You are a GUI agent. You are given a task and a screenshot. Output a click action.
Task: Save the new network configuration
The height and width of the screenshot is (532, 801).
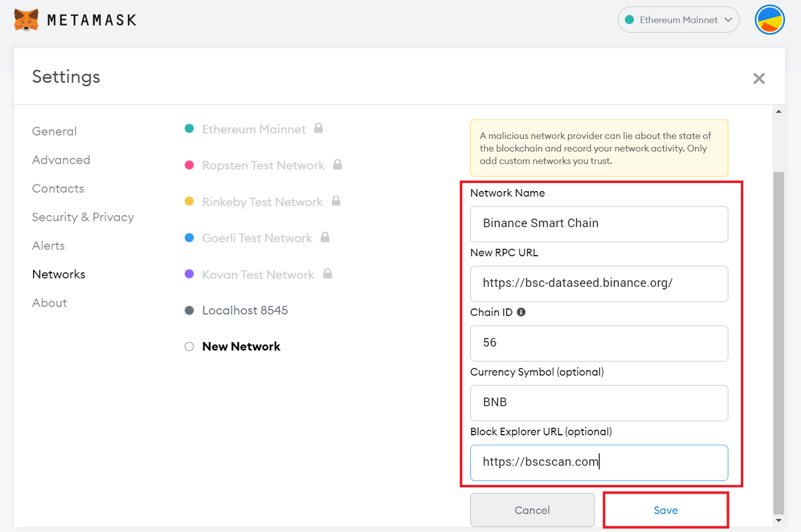tap(665, 510)
